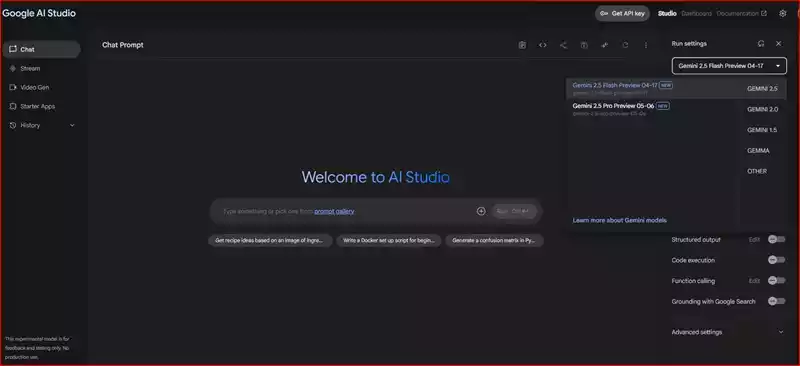Open system instructions clipboard icon
The width and height of the screenshot is (800, 366).
[522, 45]
